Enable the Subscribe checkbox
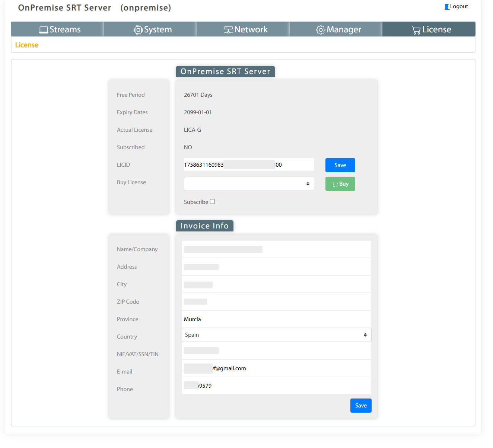Image resolution: width=493 pixels, height=448 pixels. tap(212, 201)
